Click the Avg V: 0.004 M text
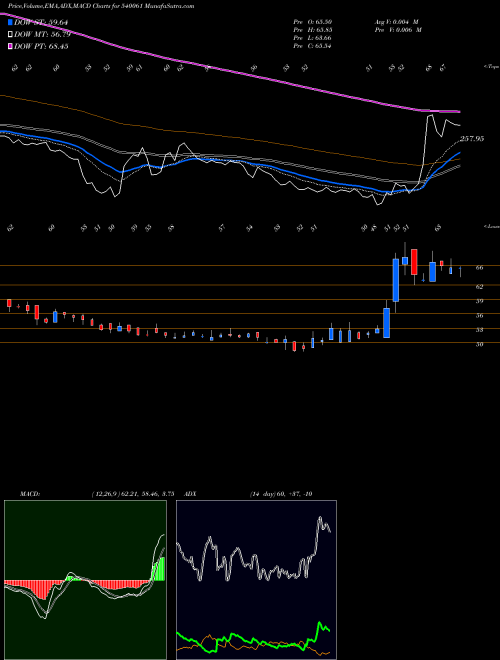Viewport: 500px width, 660px height. [x=396, y=21]
